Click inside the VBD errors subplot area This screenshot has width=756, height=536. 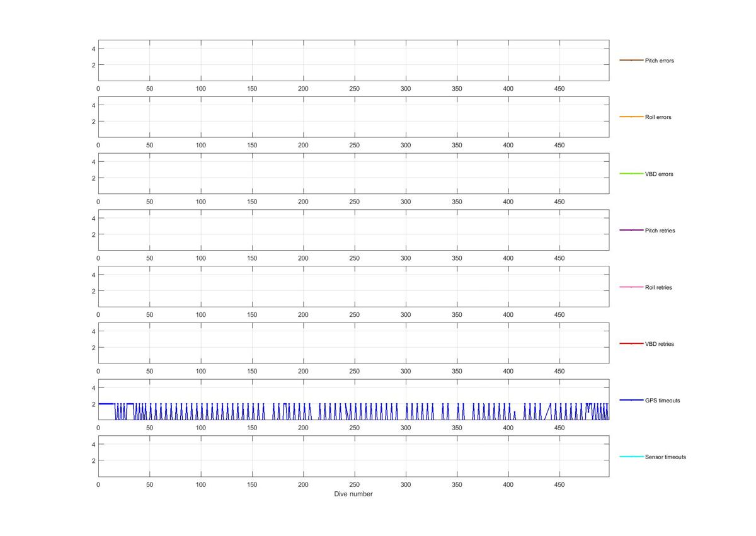coord(353,174)
